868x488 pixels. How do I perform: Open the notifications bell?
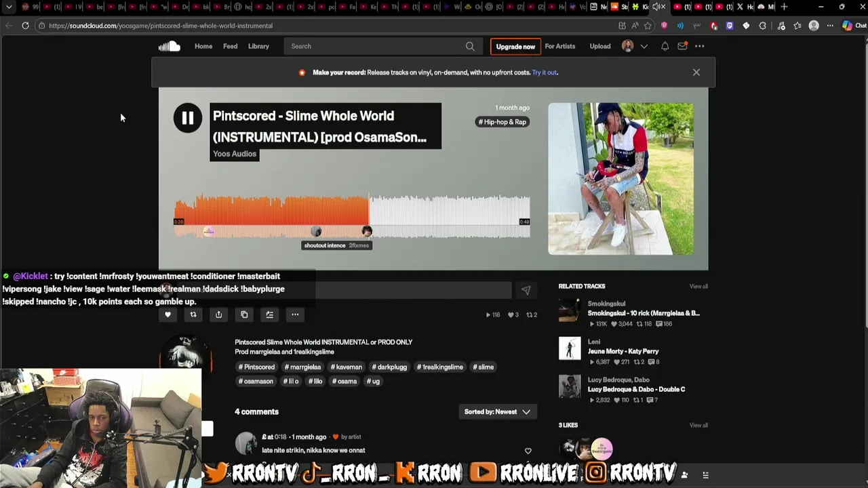pos(665,46)
